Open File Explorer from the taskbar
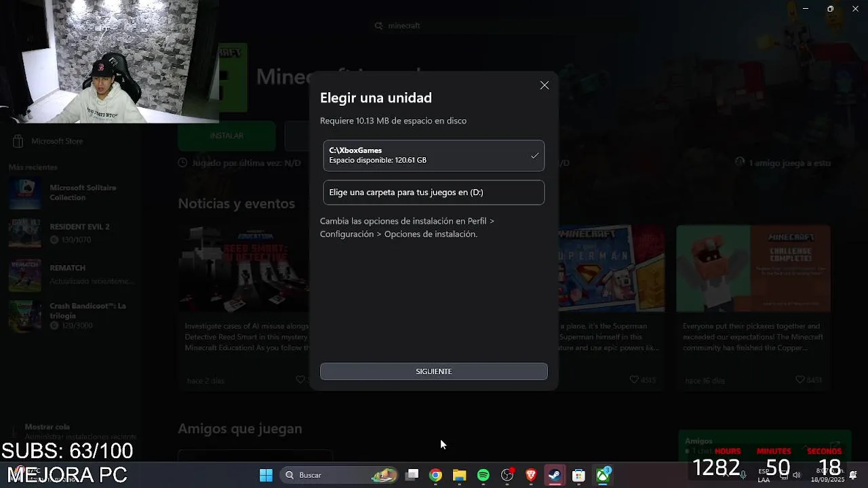 pyautogui.click(x=459, y=475)
